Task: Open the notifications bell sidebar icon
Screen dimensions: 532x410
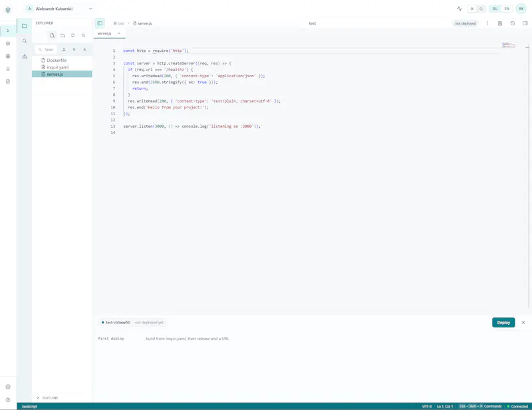Action: point(8,69)
